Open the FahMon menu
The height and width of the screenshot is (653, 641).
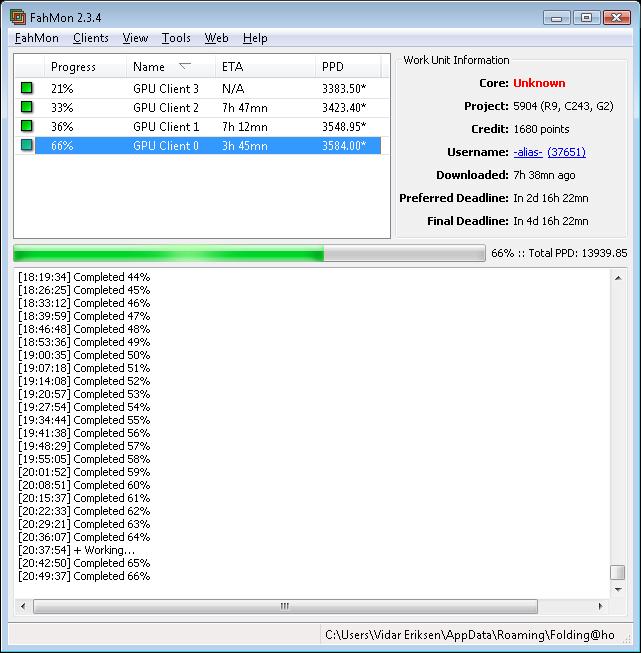pos(37,38)
